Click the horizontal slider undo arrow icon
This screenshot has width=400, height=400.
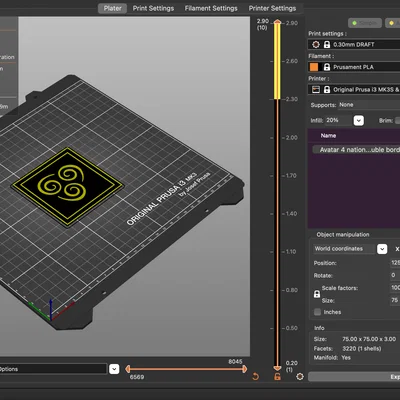point(255,377)
